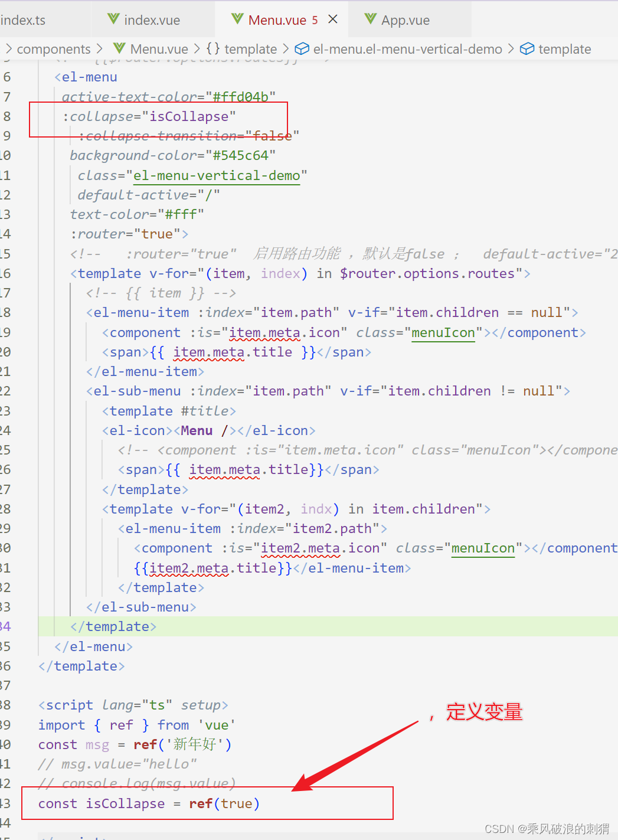This screenshot has width=618, height=840.
Task: Click the Menu component in el-icon
Action: point(197,430)
